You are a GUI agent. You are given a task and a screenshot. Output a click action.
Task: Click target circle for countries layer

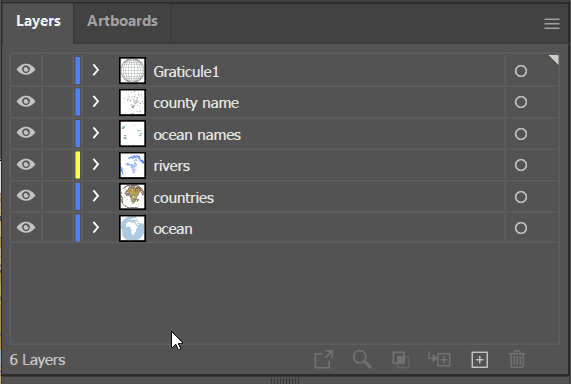point(521,197)
